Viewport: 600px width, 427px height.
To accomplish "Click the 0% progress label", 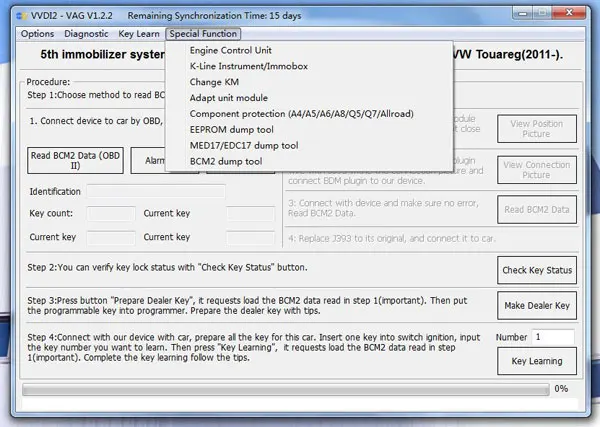I will pyautogui.click(x=561, y=389).
